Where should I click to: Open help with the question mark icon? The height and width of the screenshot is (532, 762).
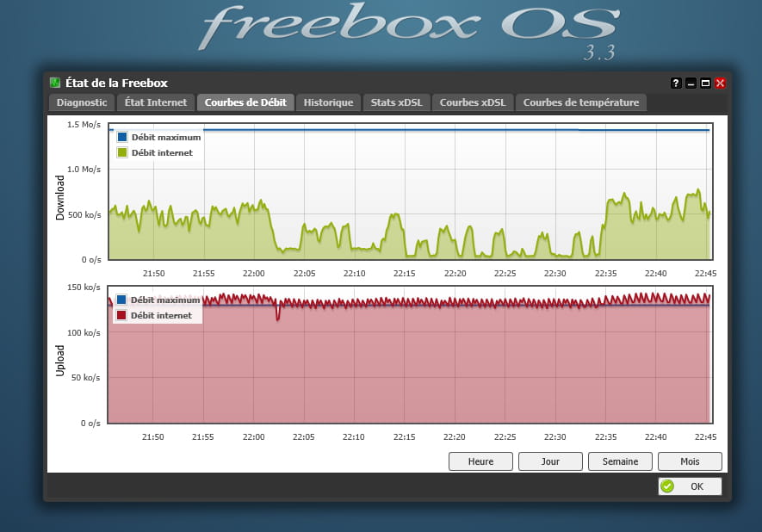(677, 84)
